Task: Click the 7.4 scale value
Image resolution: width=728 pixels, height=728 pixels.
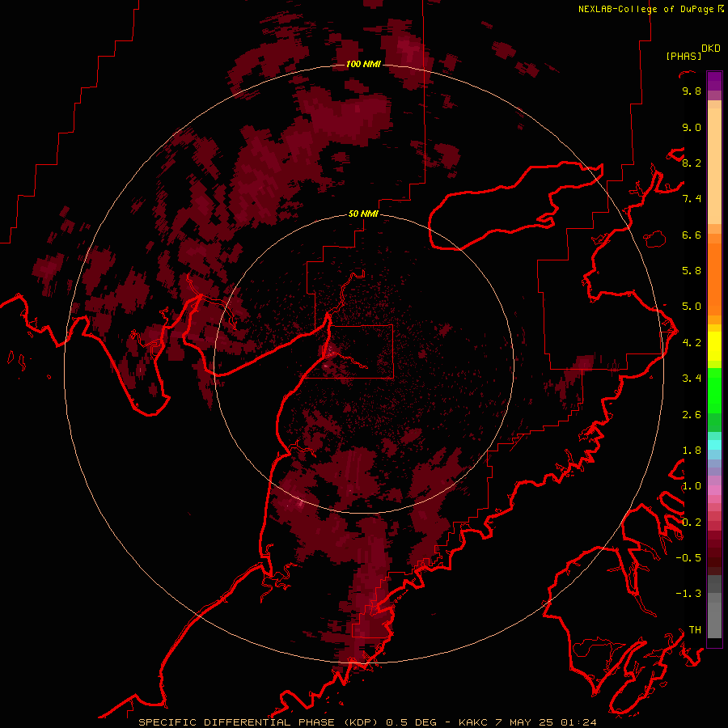Action: (692, 199)
